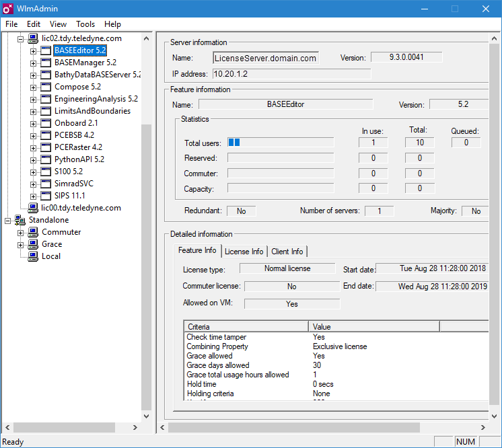Click the server Name input field

coord(266,59)
